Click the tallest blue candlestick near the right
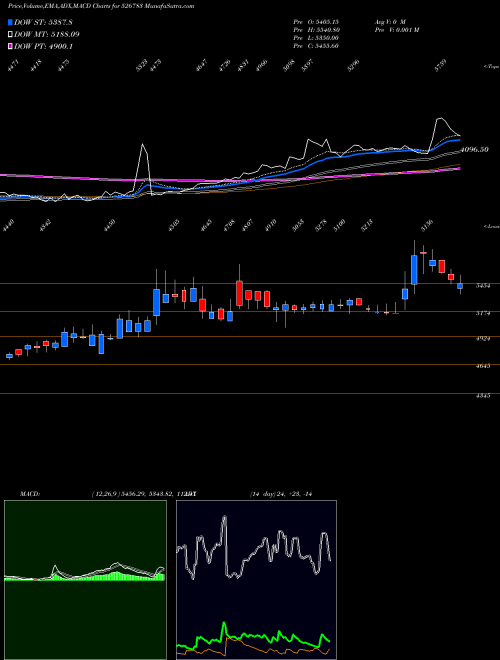The width and height of the screenshot is (500, 660). pyautogui.click(x=414, y=270)
